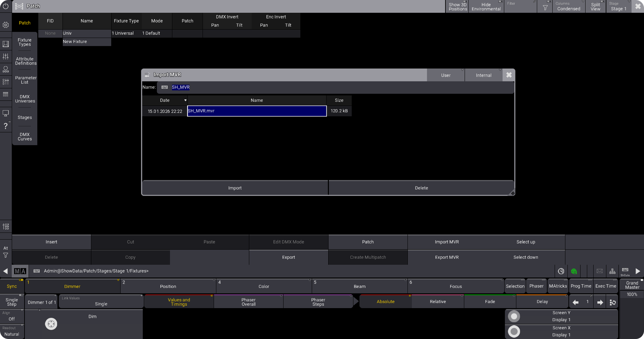The width and height of the screenshot is (644, 339).
Task: Open the ShCuts keyboard shortcuts icon
Action: [x=625, y=271]
